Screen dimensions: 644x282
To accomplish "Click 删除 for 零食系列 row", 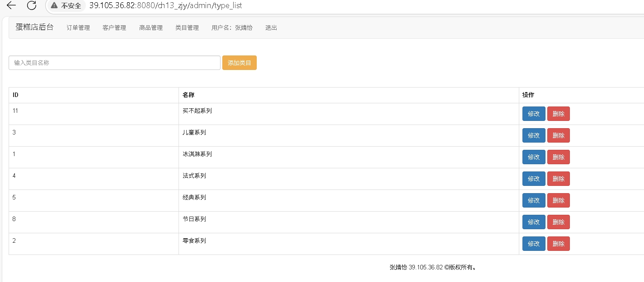I will [558, 244].
